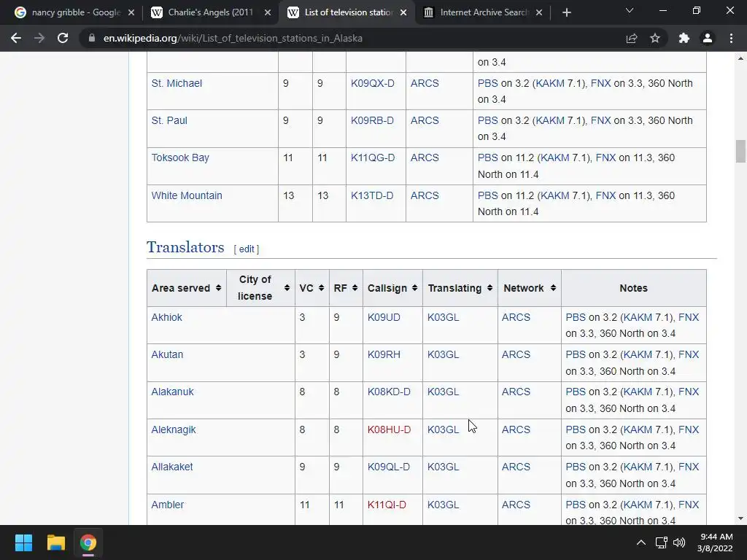Go back with the browser back arrow
The width and height of the screenshot is (747, 560).
[x=16, y=38]
